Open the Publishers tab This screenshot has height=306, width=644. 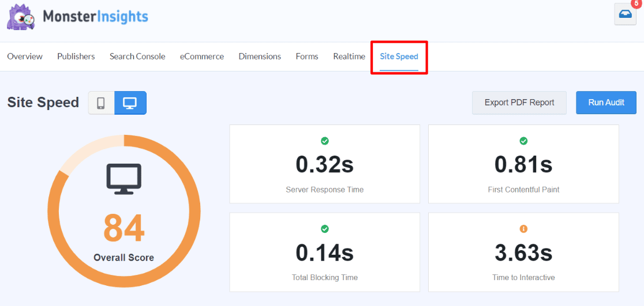[76, 56]
